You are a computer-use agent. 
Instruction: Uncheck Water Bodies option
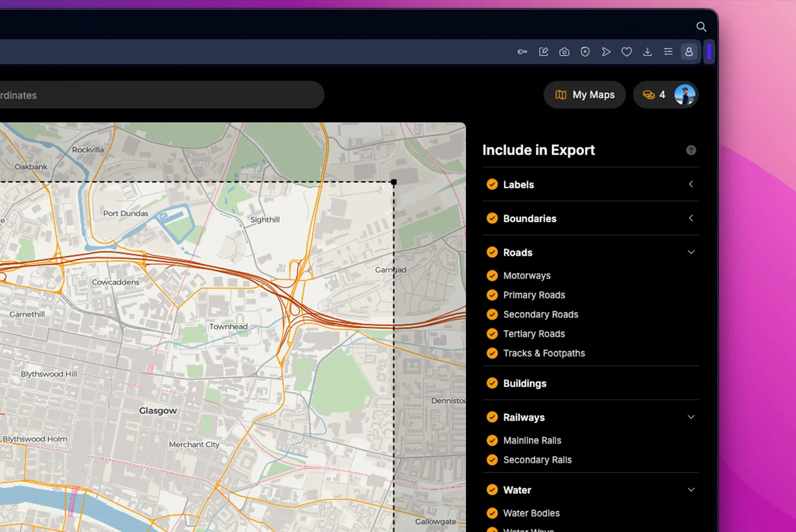point(492,513)
